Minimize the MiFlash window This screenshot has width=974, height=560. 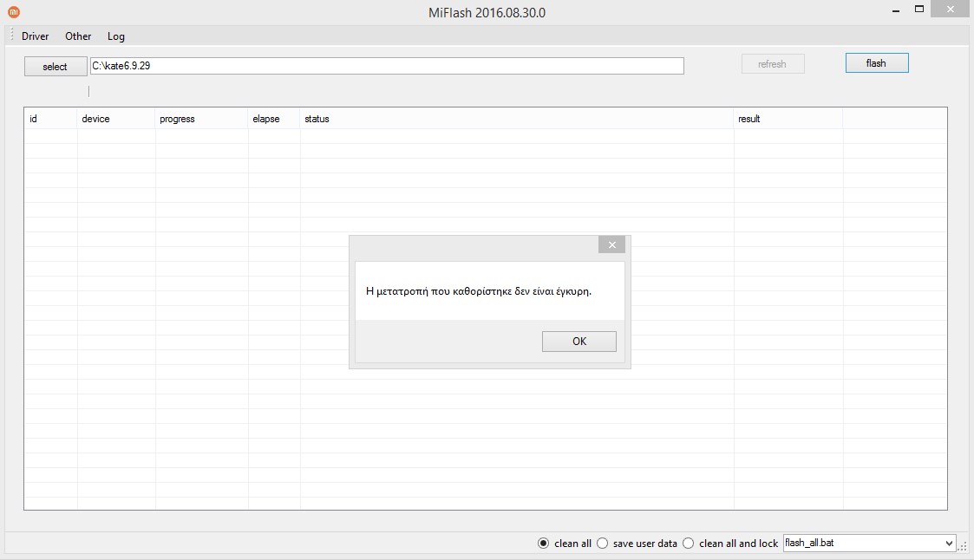pos(896,10)
